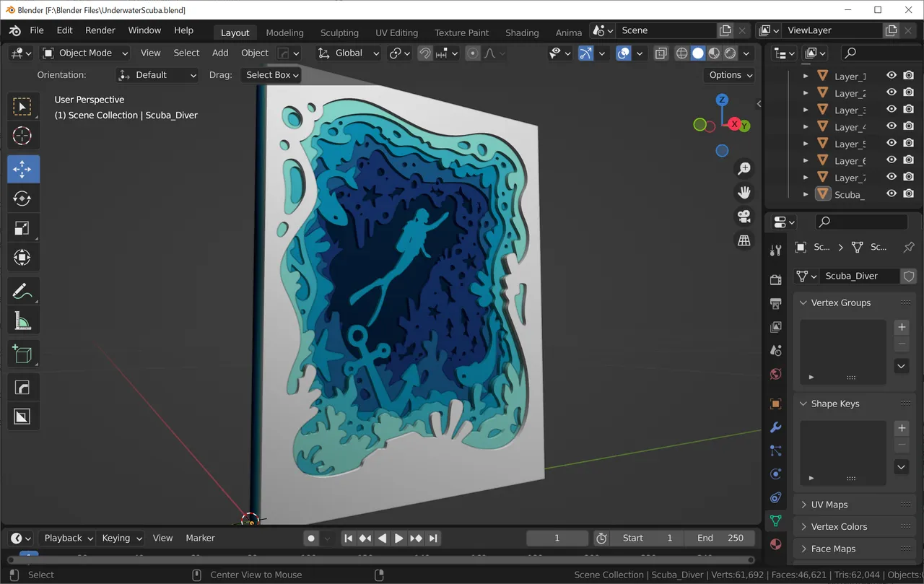Toggle camera view icon in viewport
This screenshot has width=924, height=584.
click(744, 216)
